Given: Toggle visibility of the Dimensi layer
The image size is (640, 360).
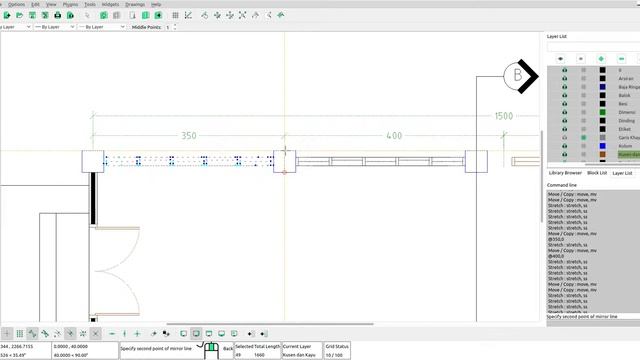Looking at the screenshot, I should point(565,112).
